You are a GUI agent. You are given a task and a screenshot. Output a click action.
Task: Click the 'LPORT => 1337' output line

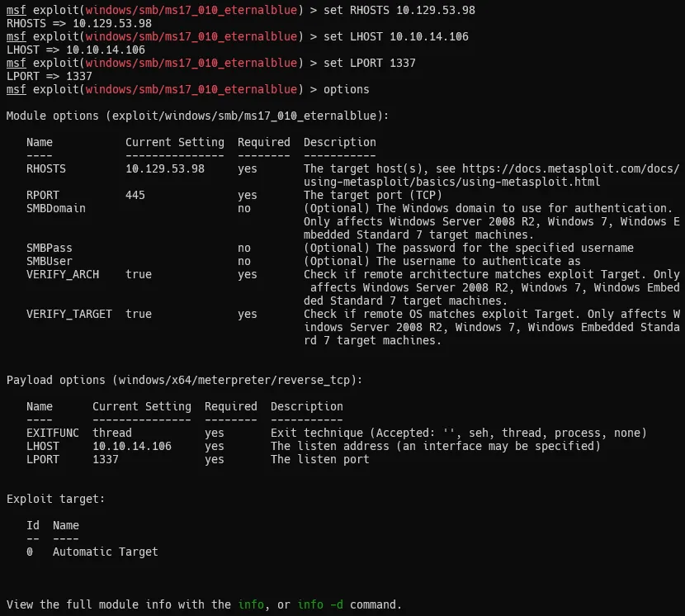50,76
